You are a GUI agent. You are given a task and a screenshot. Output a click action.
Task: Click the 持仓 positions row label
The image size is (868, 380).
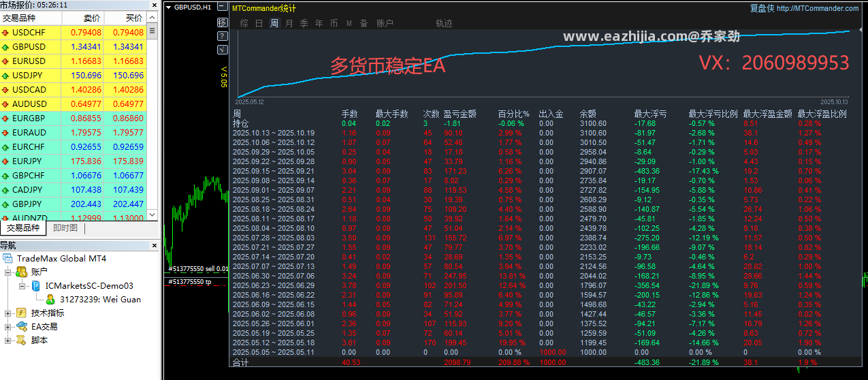[x=240, y=123]
